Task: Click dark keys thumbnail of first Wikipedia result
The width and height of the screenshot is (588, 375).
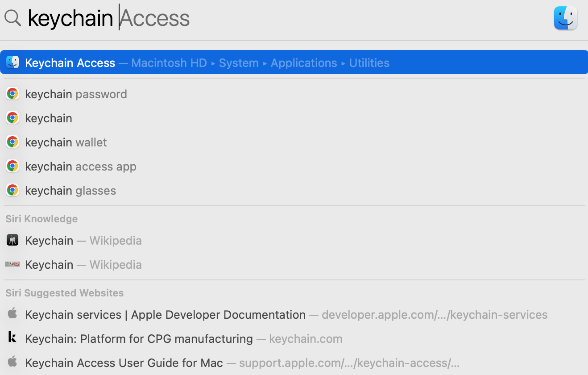Action: pos(12,240)
